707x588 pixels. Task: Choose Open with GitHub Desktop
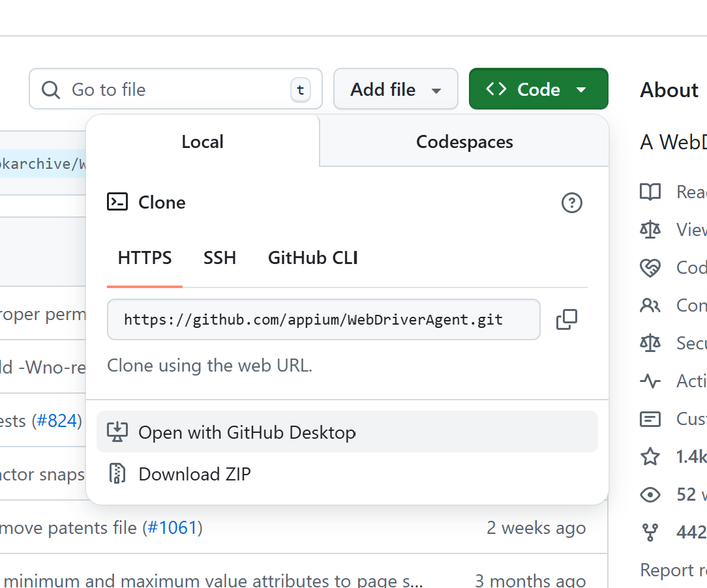[x=347, y=432]
